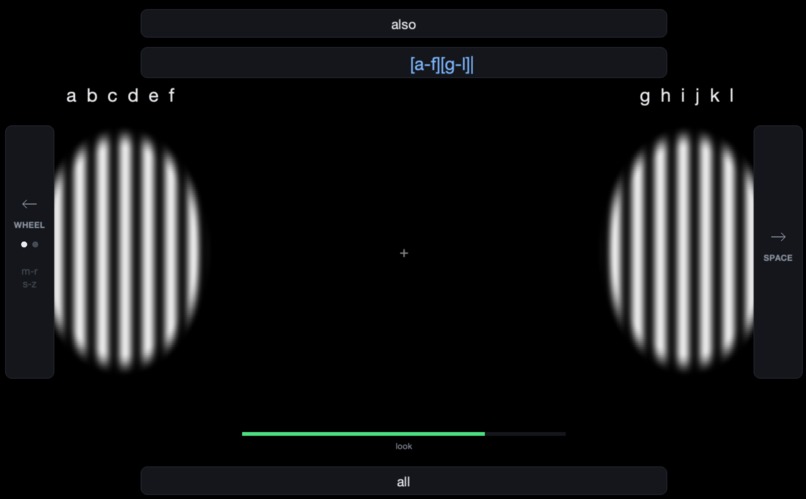
Task: Click letter 'i' above right grating
Action: (x=683, y=95)
